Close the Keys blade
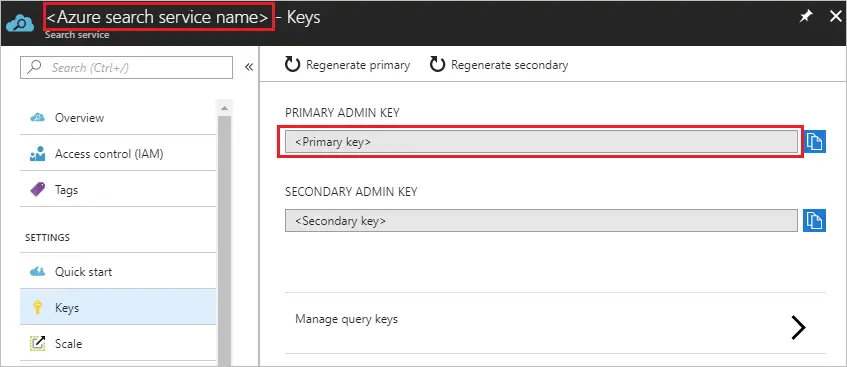This screenshot has width=847, height=367. (835, 17)
